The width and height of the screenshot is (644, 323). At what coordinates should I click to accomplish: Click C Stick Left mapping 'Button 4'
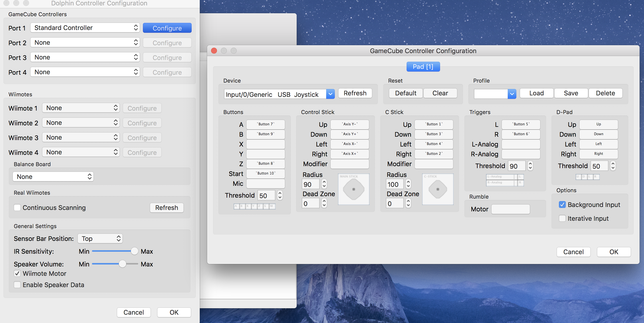click(434, 144)
